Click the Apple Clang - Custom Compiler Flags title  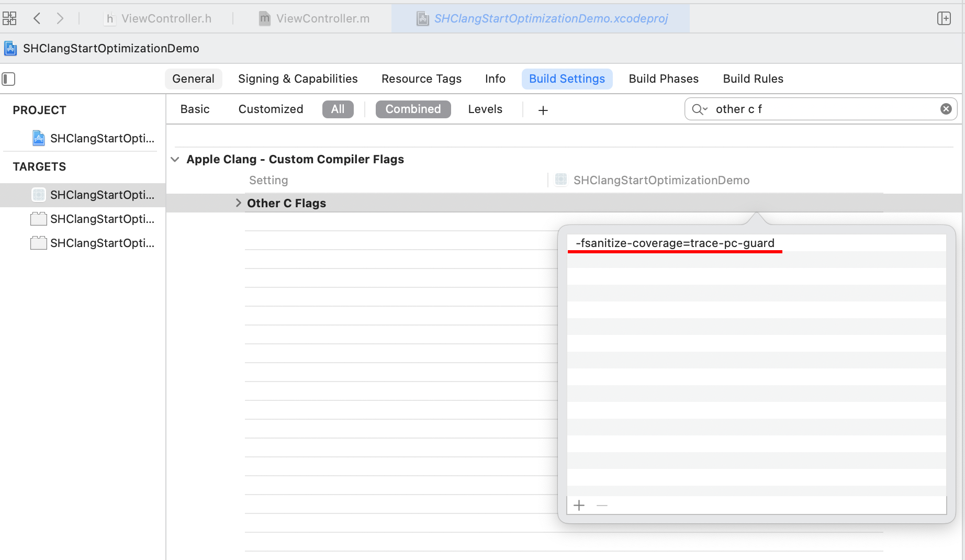pos(295,159)
